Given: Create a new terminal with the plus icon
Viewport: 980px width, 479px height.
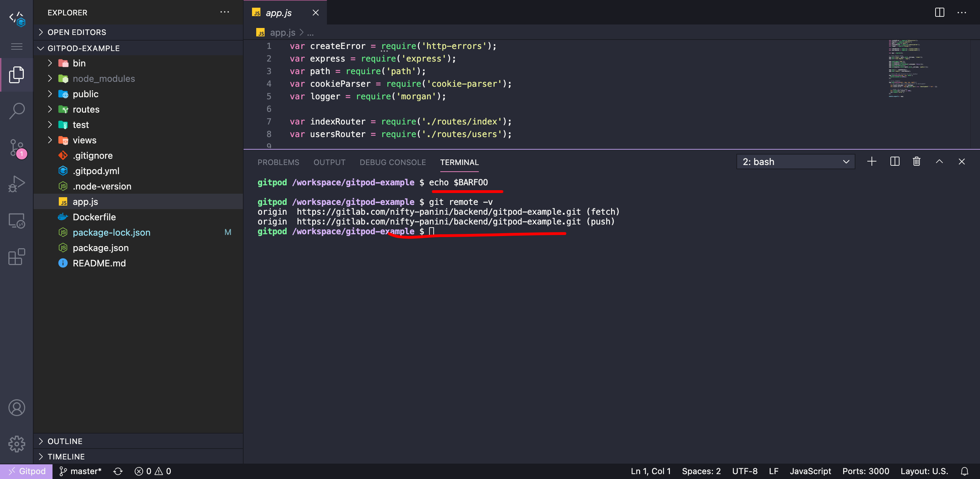Looking at the screenshot, I should click(871, 161).
